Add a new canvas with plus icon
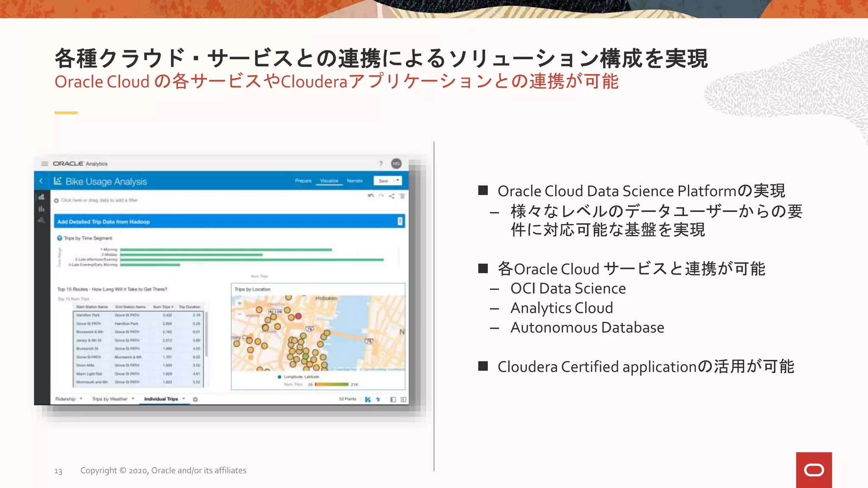This screenshot has height=488, width=868. [195, 399]
